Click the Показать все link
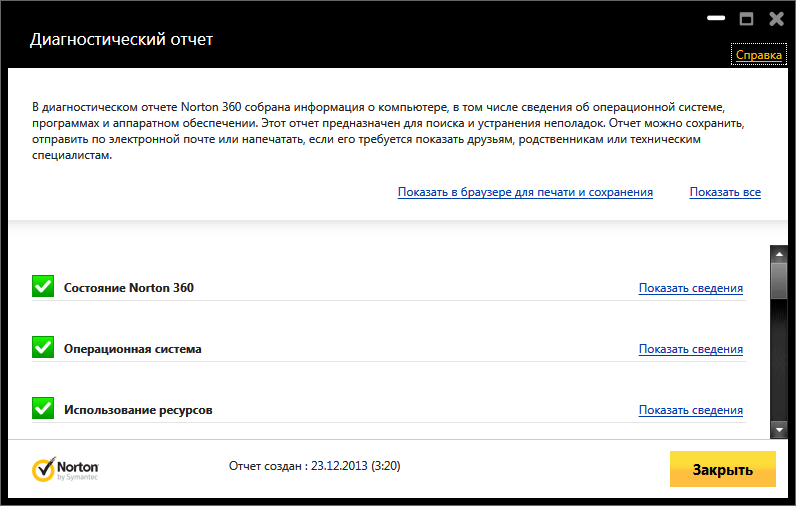 coord(725,192)
